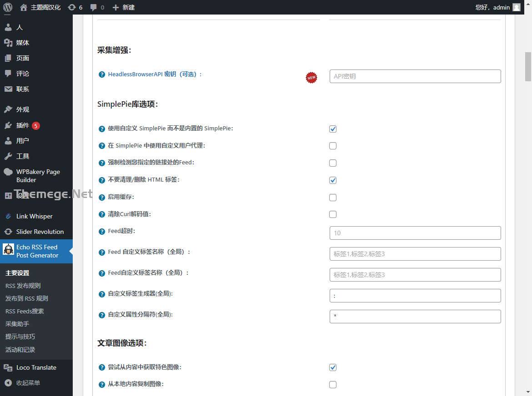Open the comments bubble icon in top bar
532x396 pixels.
[x=93, y=7]
